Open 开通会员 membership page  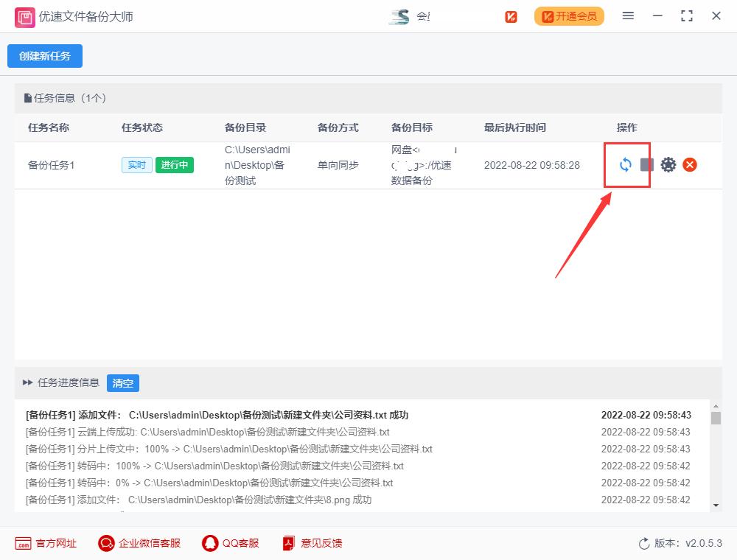pos(569,15)
